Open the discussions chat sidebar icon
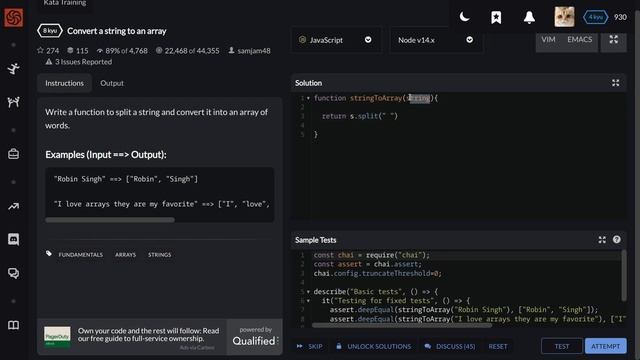 (13, 273)
